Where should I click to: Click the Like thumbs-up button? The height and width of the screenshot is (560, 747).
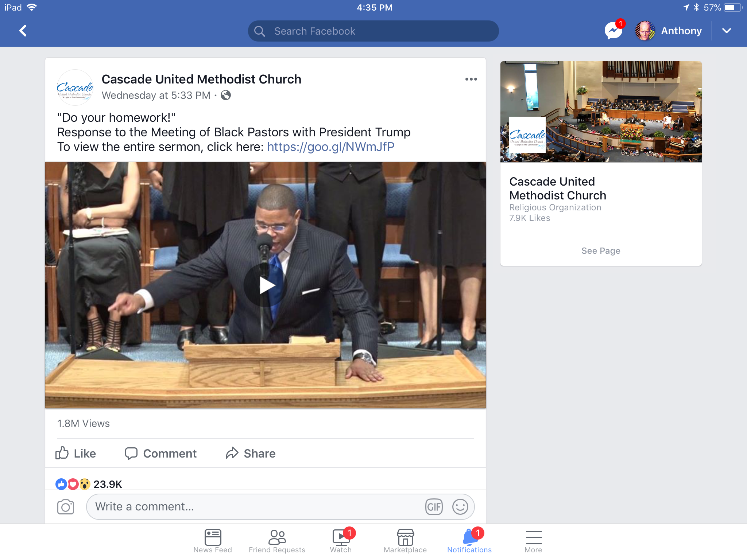pyautogui.click(x=76, y=453)
